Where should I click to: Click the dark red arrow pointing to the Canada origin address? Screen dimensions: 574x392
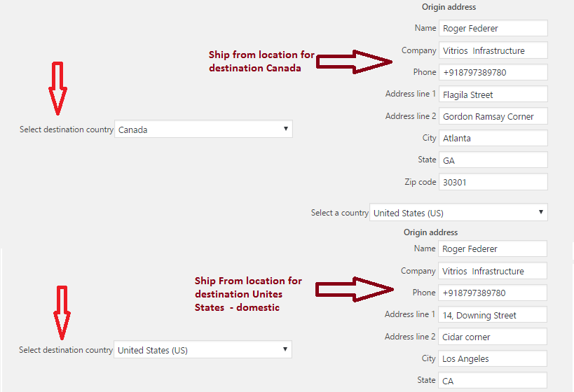pos(355,62)
